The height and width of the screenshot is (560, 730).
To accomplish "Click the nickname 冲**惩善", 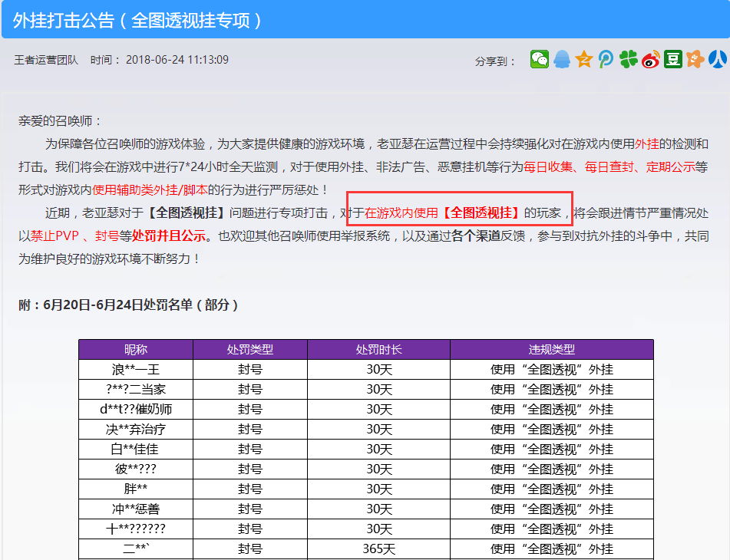I will tap(135, 509).
